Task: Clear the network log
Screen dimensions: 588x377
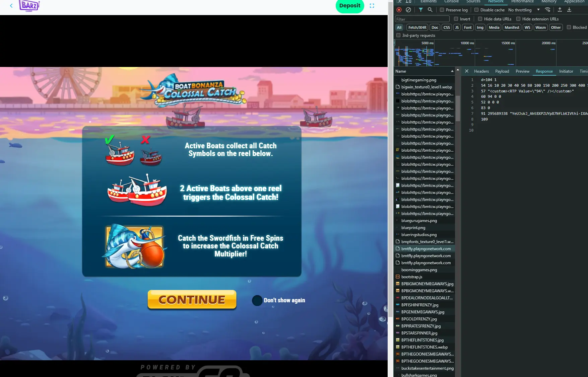Action: [408, 10]
